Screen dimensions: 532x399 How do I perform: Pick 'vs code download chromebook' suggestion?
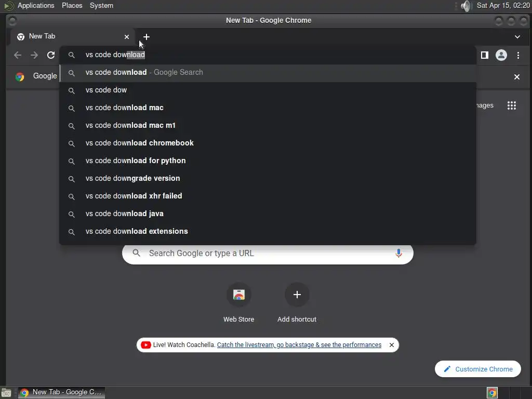(268, 143)
